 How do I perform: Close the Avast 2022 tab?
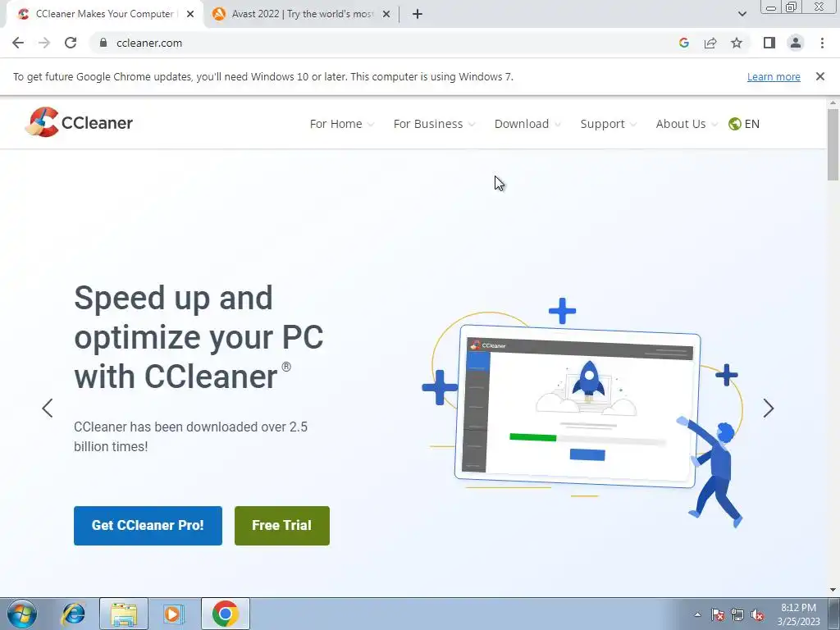(x=386, y=14)
